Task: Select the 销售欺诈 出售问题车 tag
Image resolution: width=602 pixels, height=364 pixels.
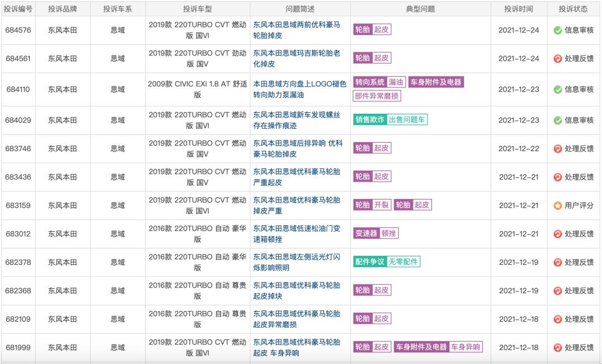Action: [x=390, y=120]
